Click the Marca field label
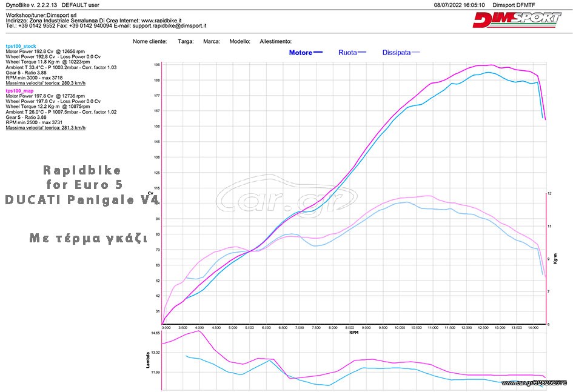This screenshot has height=392, width=573. [x=212, y=41]
